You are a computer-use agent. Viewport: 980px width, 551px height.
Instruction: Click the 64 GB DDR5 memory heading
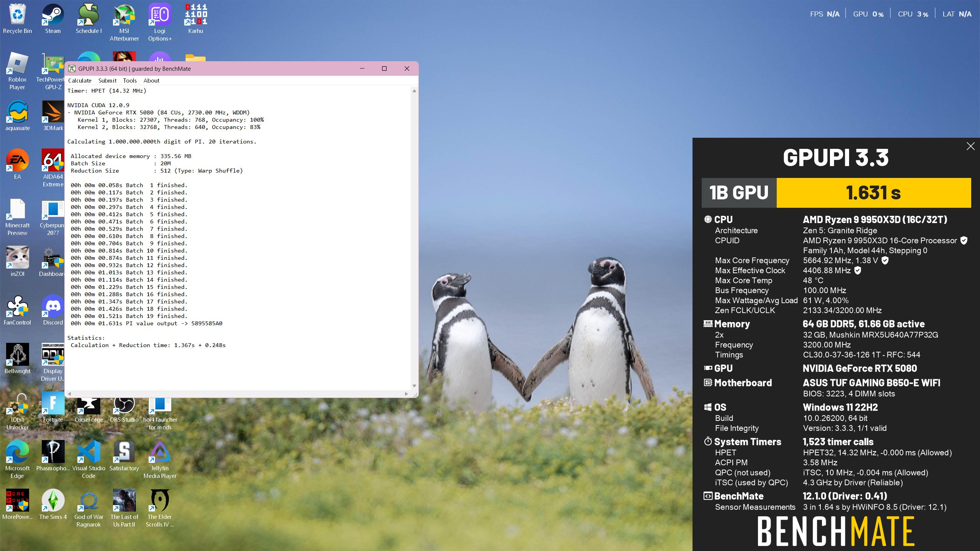pyautogui.click(x=863, y=324)
